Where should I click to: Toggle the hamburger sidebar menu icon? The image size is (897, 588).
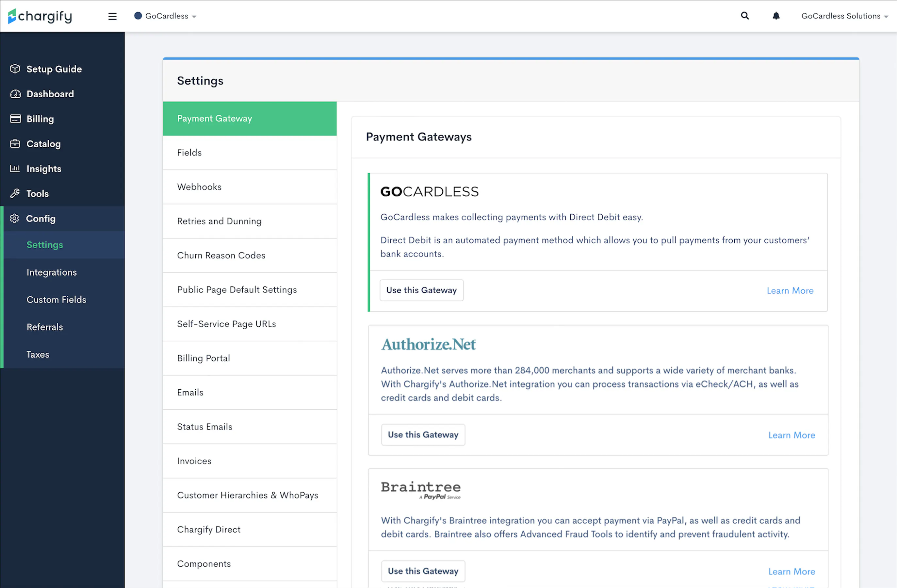pyautogui.click(x=112, y=16)
